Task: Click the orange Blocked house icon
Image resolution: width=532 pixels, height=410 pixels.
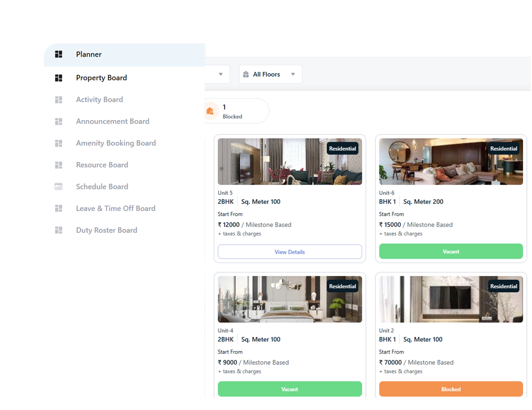Action: click(210, 111)
